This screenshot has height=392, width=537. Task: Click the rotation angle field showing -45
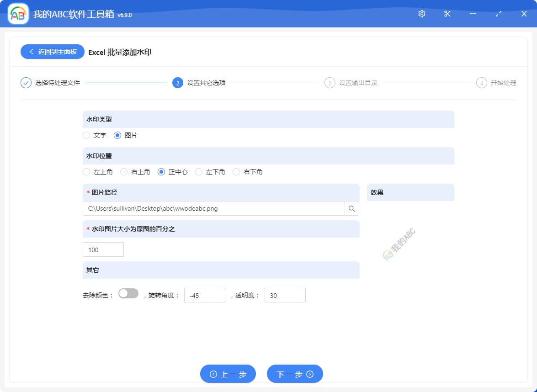[205, 295]
